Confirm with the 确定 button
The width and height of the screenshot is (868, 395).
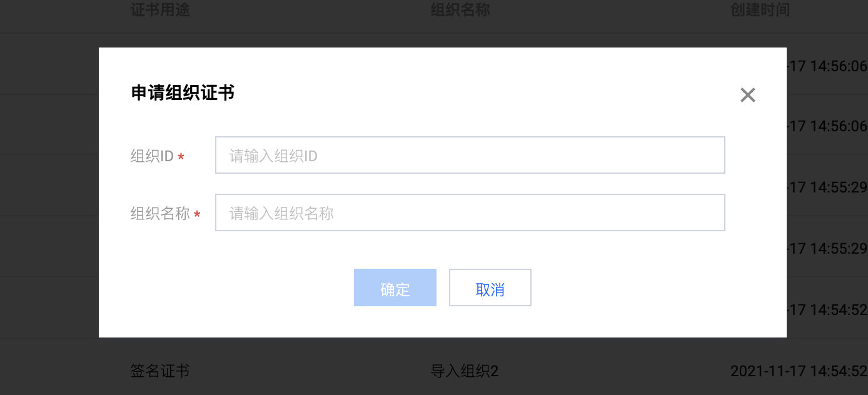point(395,287)
